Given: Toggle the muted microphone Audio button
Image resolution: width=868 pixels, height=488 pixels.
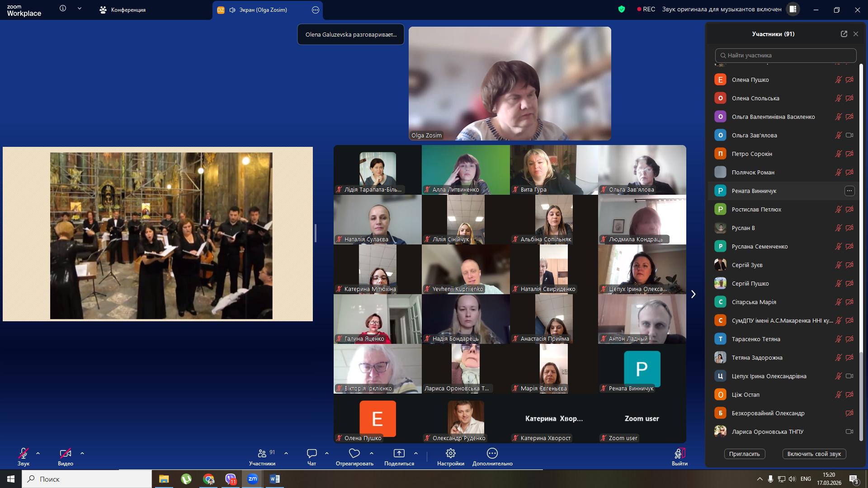Looking at the screenshot, I should (23, 453).
